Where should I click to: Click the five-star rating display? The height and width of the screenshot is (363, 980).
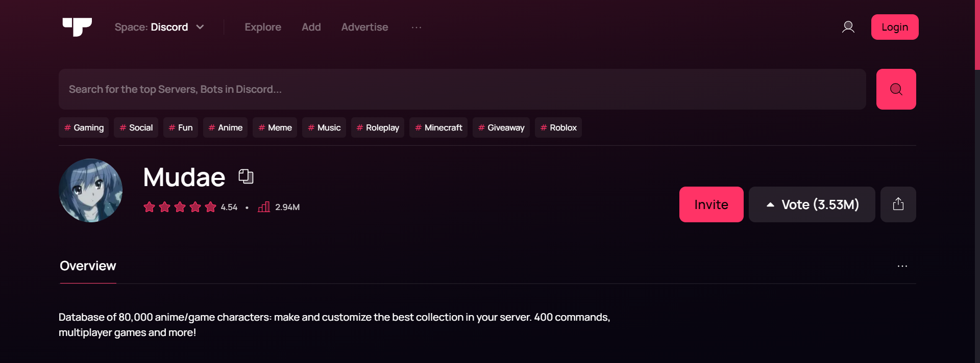pyautogui.click(x=180, y=207)
